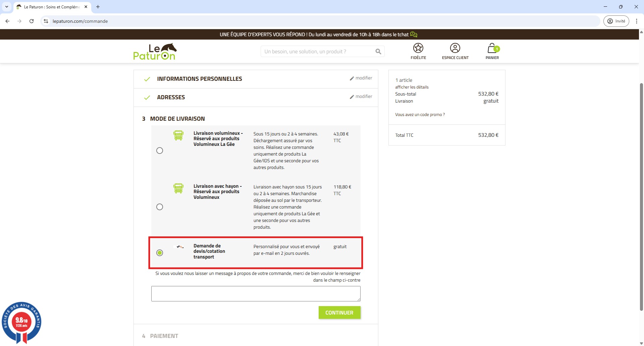Click the handshake icon for Demande de devis

coord(180,247)
